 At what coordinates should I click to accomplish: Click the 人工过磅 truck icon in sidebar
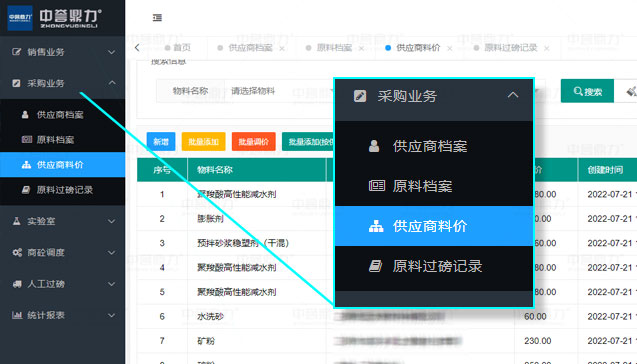click(17, 284)
